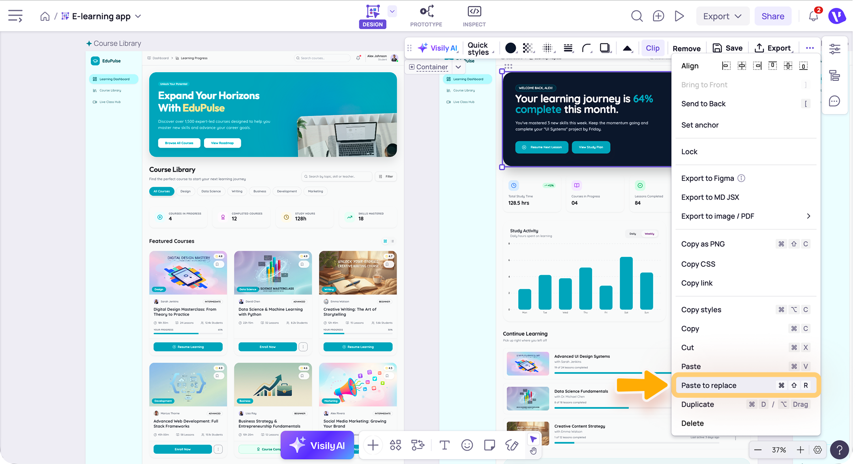Switch to the PROTOTYPE tab
868x464 pixels.
pos(426,16)
